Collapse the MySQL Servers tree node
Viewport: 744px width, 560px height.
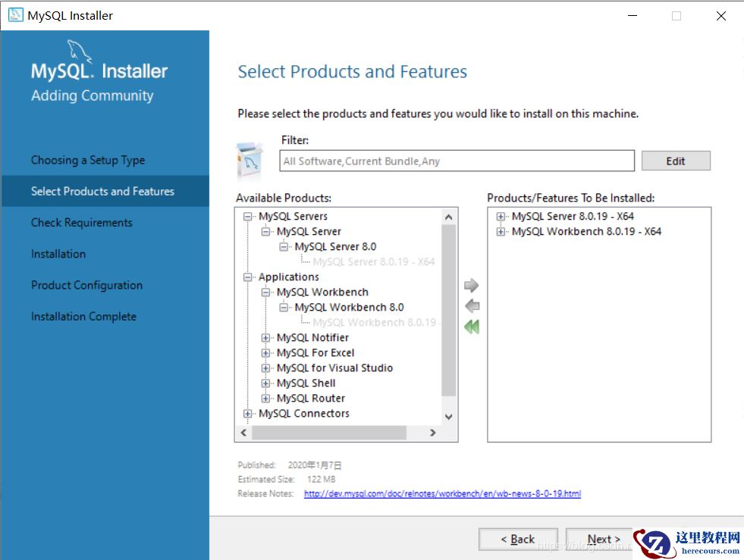247,217
